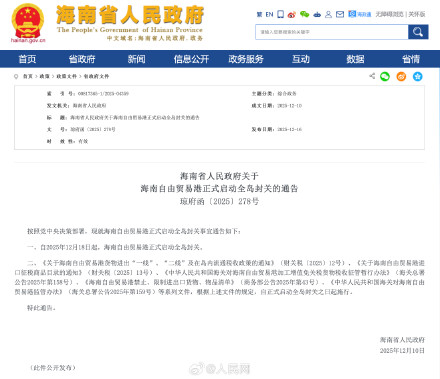Open the 互动 navigation tab
Image resolution: width=440 pixels, height=379 pixels.
tap(301, 59)
